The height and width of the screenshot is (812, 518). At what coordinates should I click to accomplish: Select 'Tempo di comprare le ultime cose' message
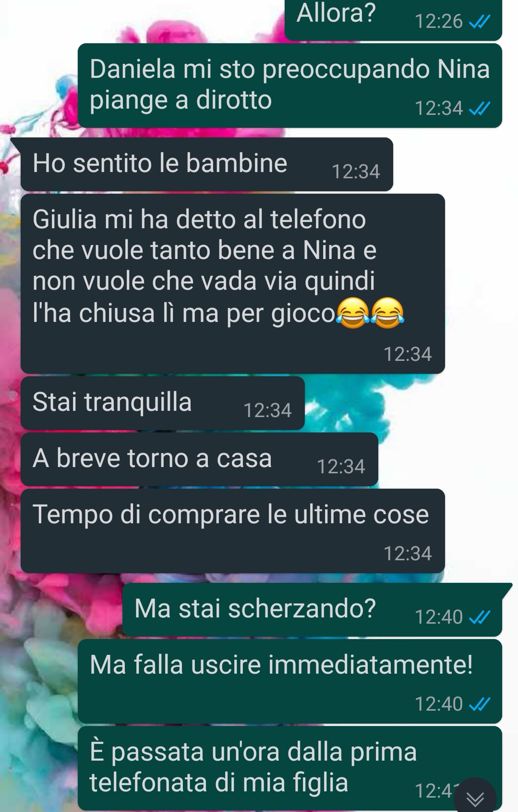[x=232, y=530]
